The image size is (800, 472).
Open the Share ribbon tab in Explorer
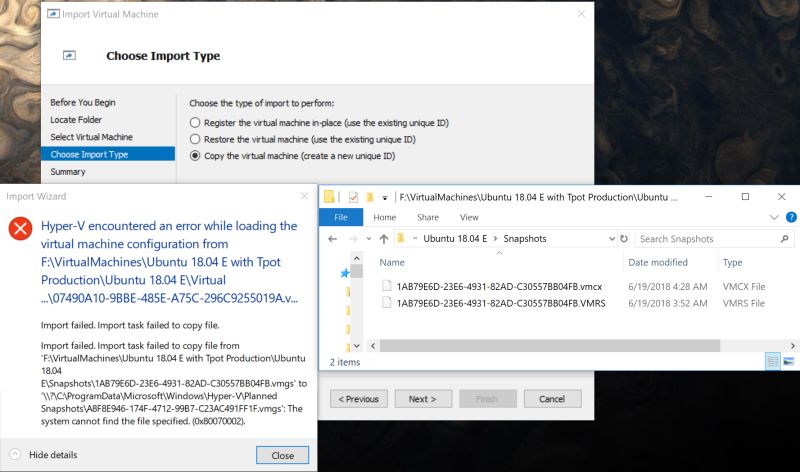point(428,217)
